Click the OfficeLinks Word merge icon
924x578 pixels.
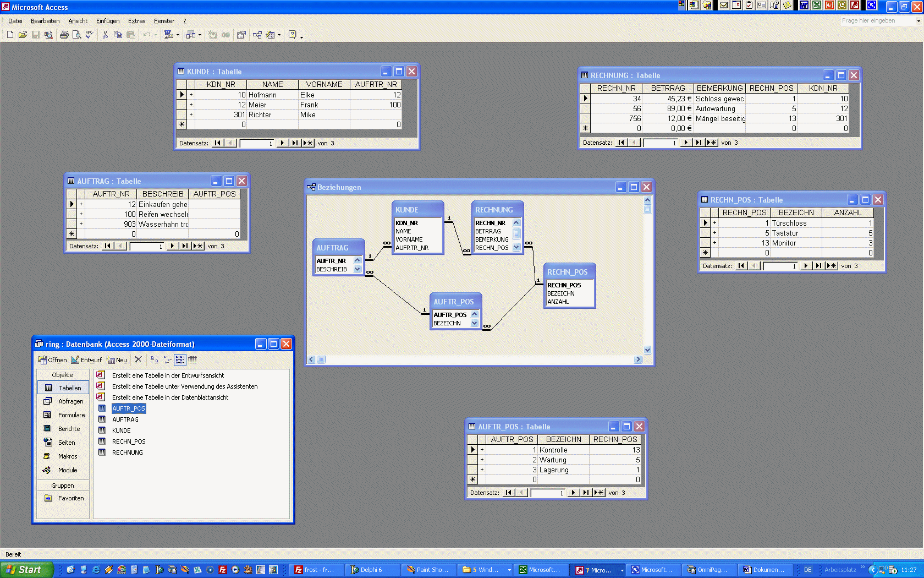168,35
